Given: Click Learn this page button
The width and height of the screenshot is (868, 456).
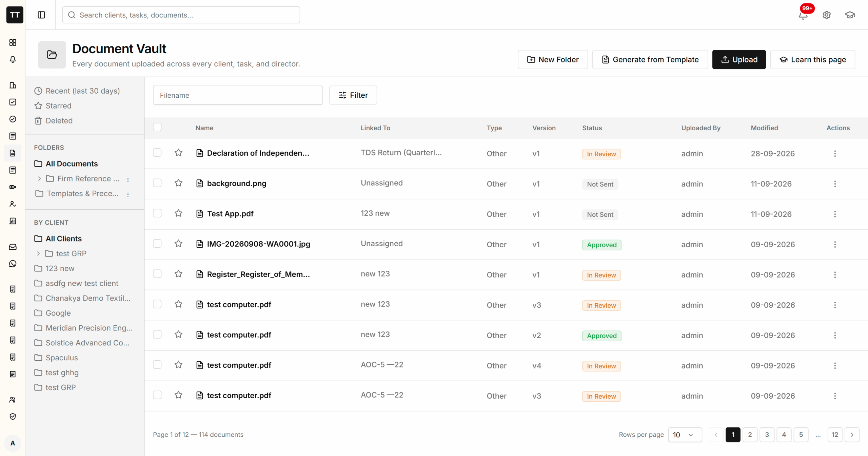Looking at the screenshot, I should click(813, 60).
